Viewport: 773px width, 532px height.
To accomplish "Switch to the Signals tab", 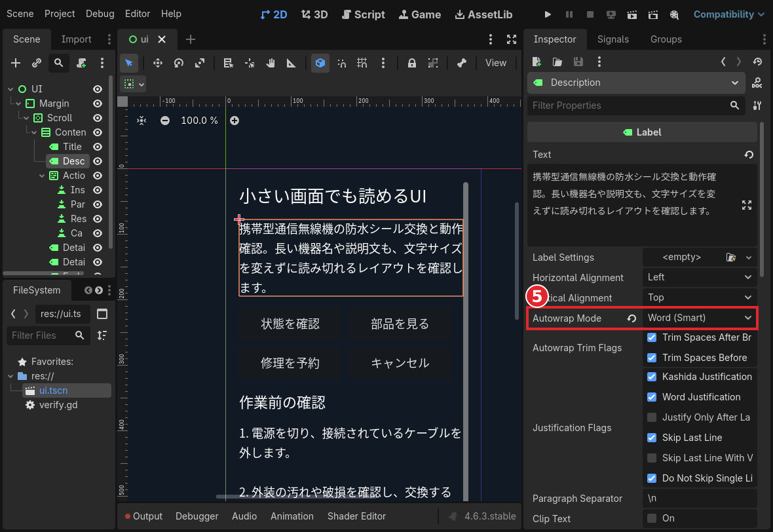I will [613, 39].
